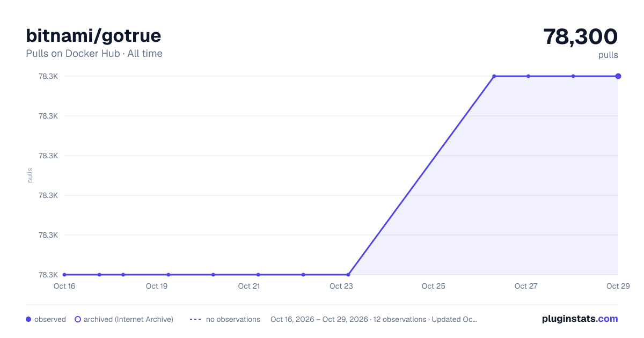Click the data point at Oct 23 before the rise
Image resolution: width=644 pixels, height=338 pixels.
[348, 275]
